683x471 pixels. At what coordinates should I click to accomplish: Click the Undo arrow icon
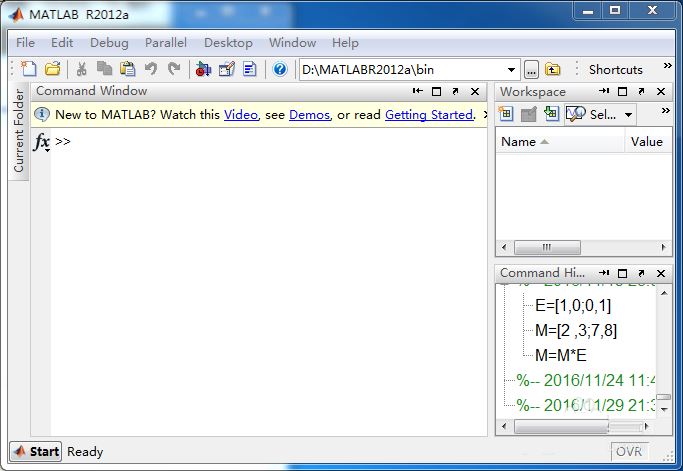pos(151,69)
